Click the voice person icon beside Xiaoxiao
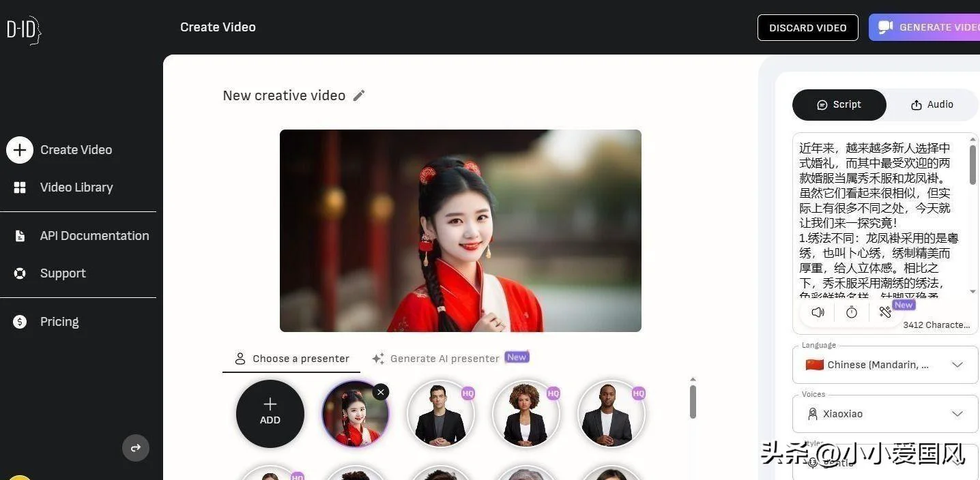 point(812,414)
